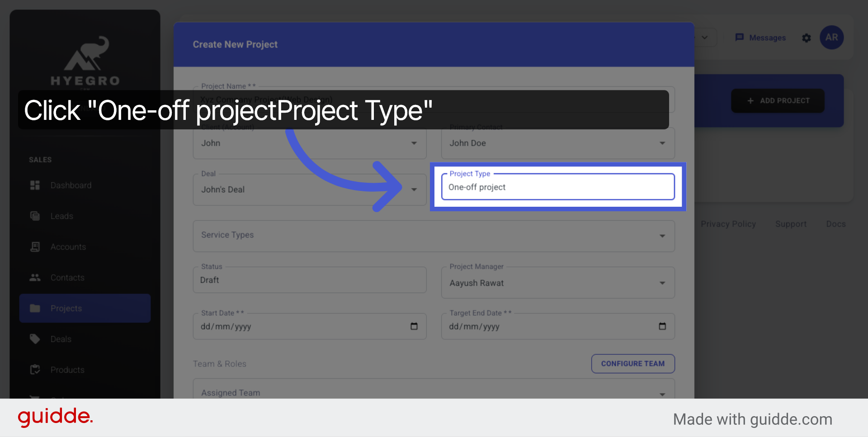868x437 pixels.
Task: Select the Dashboard icon in the sidebar
Action: coord(35,185)
